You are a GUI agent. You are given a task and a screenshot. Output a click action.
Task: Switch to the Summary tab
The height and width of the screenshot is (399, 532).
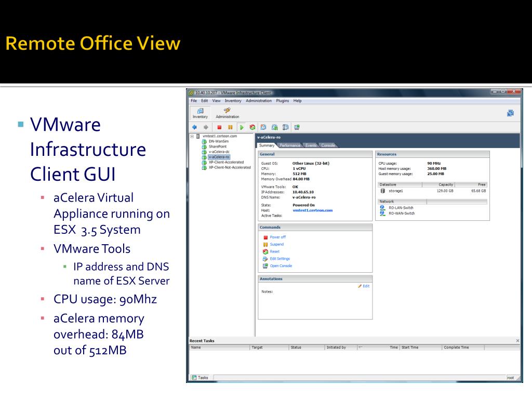point(267,145)
